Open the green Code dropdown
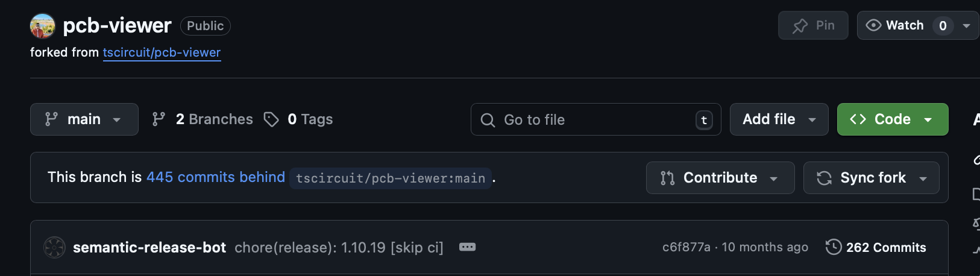980x276 pixels. click(x=892, y=119)
